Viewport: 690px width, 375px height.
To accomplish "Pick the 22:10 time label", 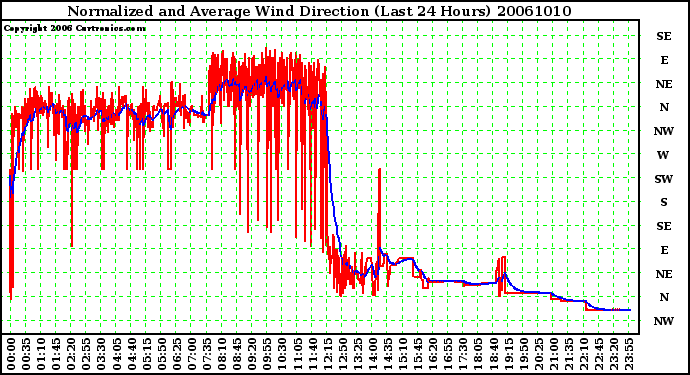I will [584, 354].
